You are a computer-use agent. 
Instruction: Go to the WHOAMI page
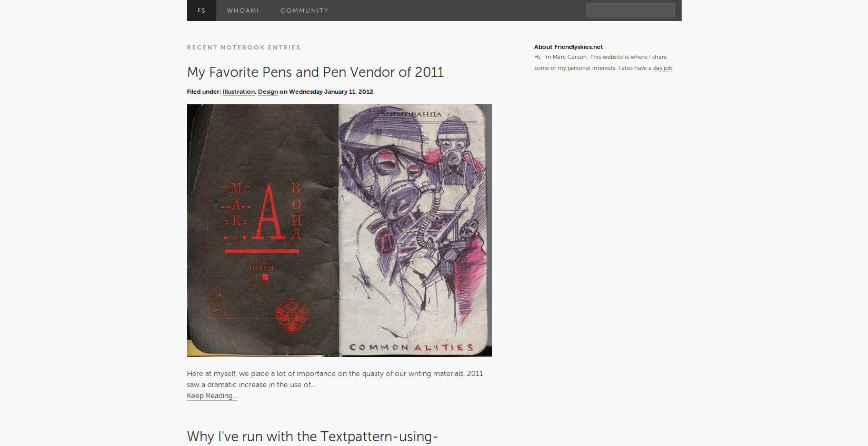click(243, 11)
